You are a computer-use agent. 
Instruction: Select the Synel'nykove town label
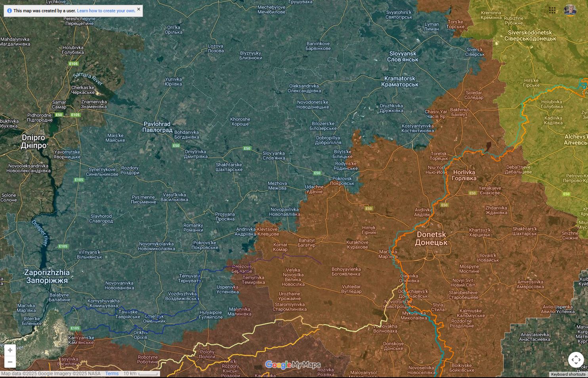pyautogui.click(x=103, y=172)
